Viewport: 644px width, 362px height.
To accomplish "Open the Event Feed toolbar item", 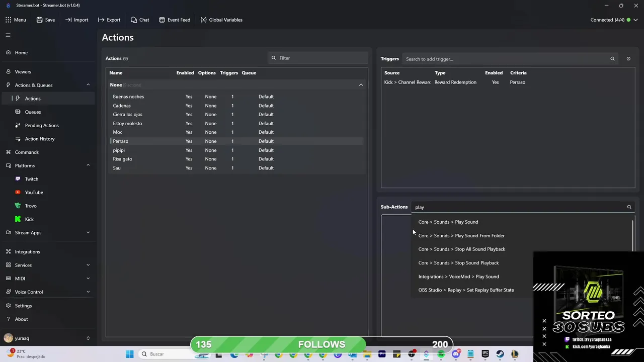I will (174, 20).
